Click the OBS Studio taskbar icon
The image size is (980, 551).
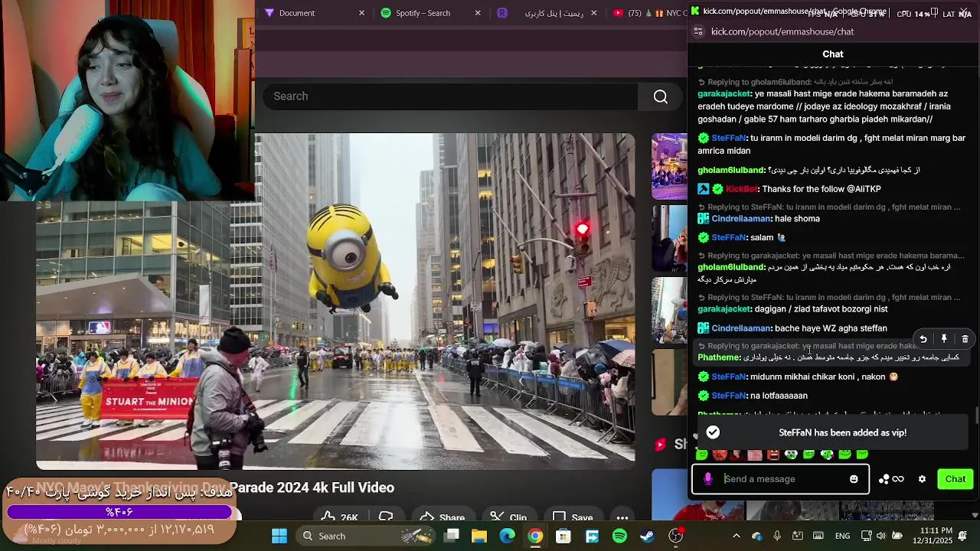(x=676, y=536)
